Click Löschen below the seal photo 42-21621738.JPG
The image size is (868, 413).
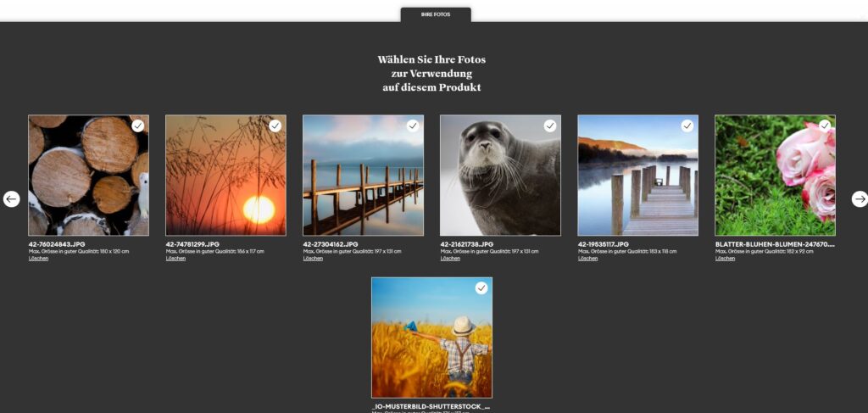450,259
